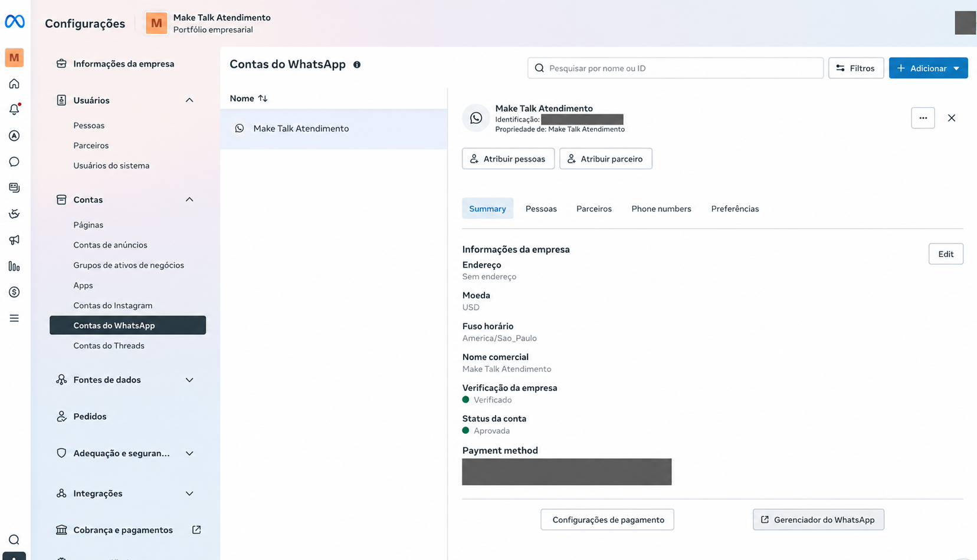Screen dimensions: 977x560
Task: Open Cobrança e pagamentos link
Action: pyautogui.click(x=129, y=530)
